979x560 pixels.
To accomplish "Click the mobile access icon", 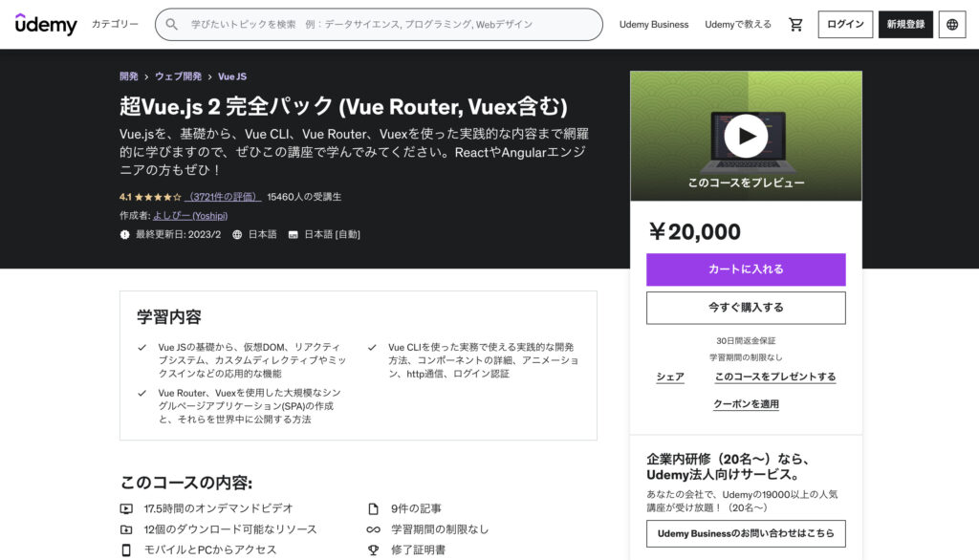I will point(126,550).
